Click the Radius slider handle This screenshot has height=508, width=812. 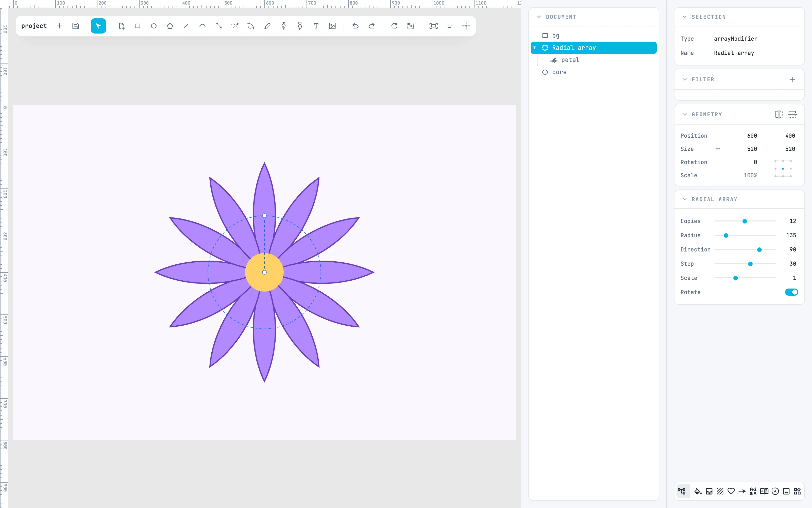point(726,235)
